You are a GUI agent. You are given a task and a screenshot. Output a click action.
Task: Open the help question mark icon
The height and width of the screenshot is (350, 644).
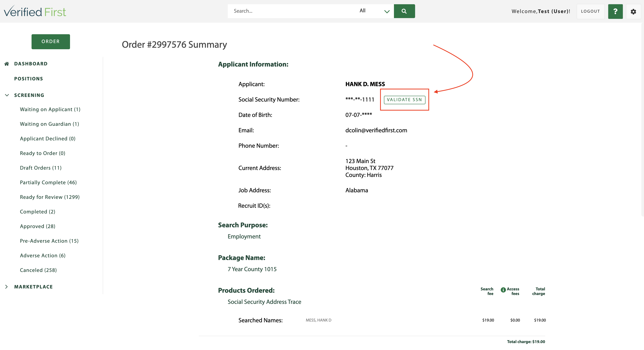point(615,11)
